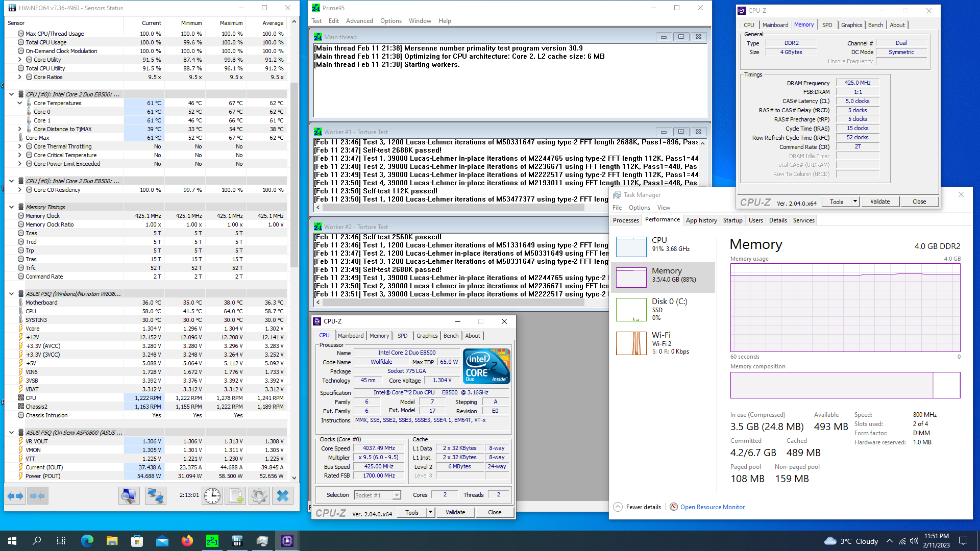
Task: Open Prime95 from the taskbar
Action: click(x=212, y=541)
